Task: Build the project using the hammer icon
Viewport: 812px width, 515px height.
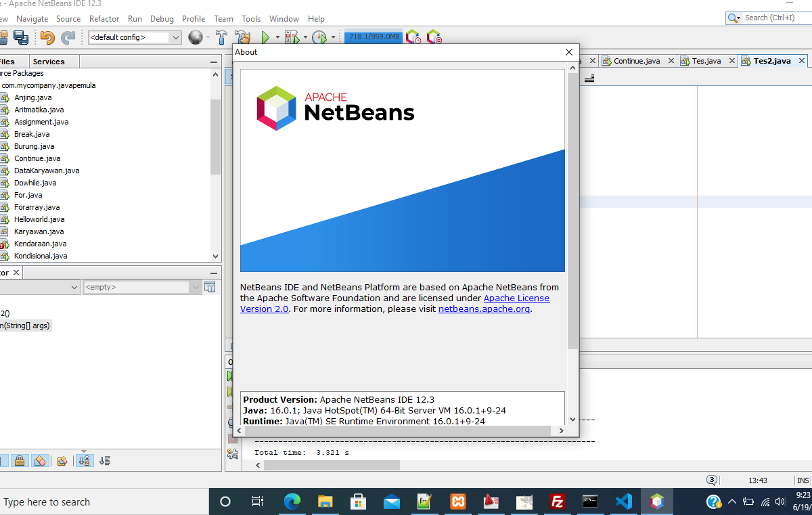Action: tap(221, 37)
